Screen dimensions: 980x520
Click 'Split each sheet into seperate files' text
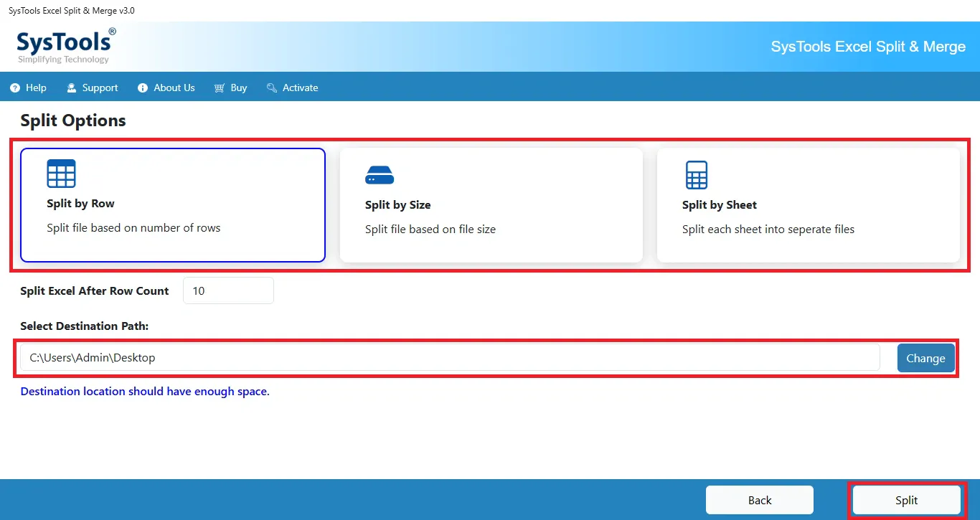click(x=768, y=230)
